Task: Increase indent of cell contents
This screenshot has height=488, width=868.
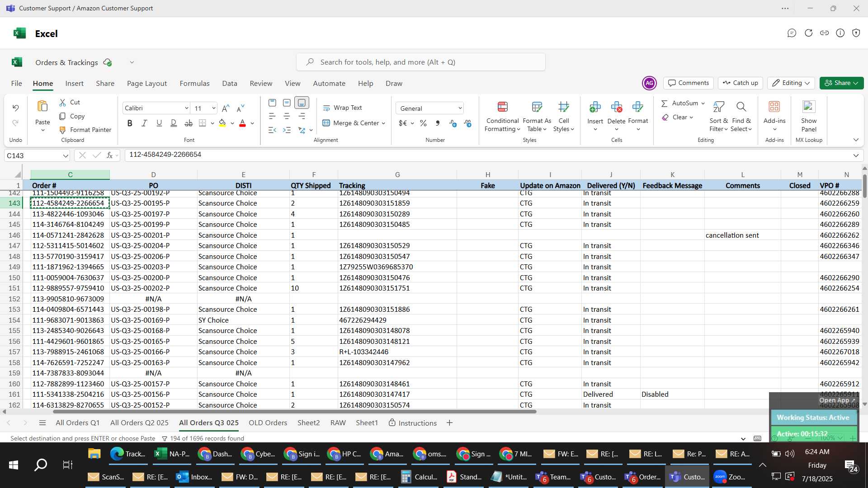Action: tap(287, 130)
